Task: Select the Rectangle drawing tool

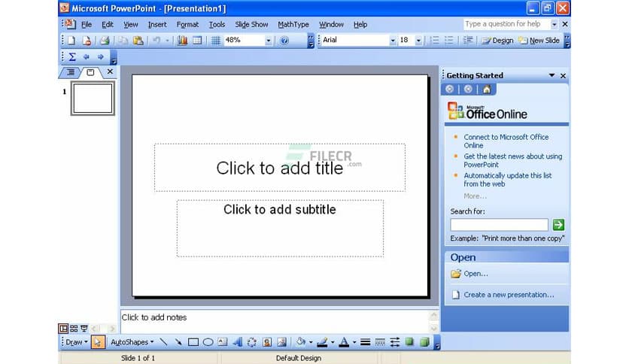Action: (x=193, y=342)
